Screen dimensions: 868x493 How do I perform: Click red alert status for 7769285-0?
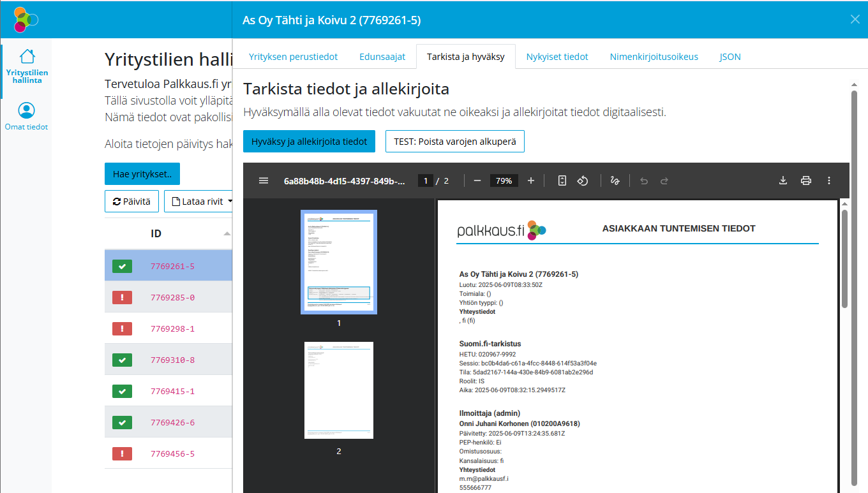pyautogui.click(x=122, y=297)
